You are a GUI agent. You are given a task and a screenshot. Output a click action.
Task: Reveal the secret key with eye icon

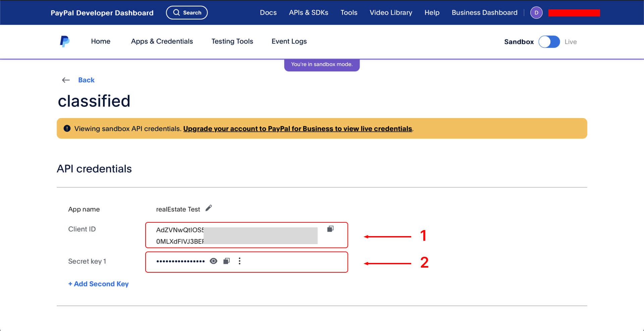(x=213, y=261)
